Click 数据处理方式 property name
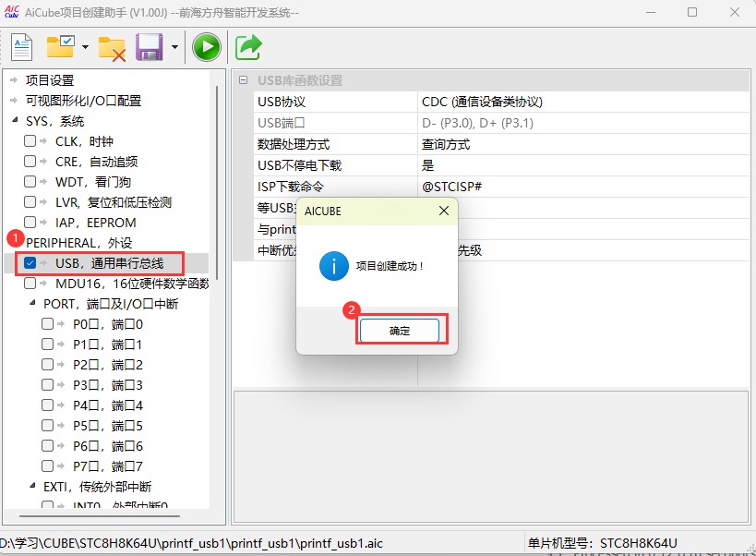The height and width of the screenshot is (556, 756). (x=294, y=144)
